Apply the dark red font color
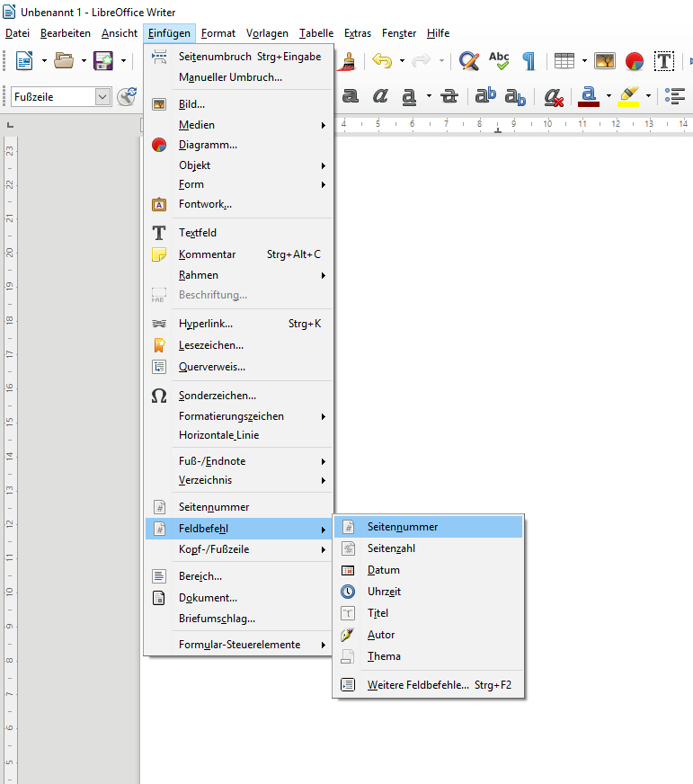Viewport: 693px width, 784px height. click(589, 96)
